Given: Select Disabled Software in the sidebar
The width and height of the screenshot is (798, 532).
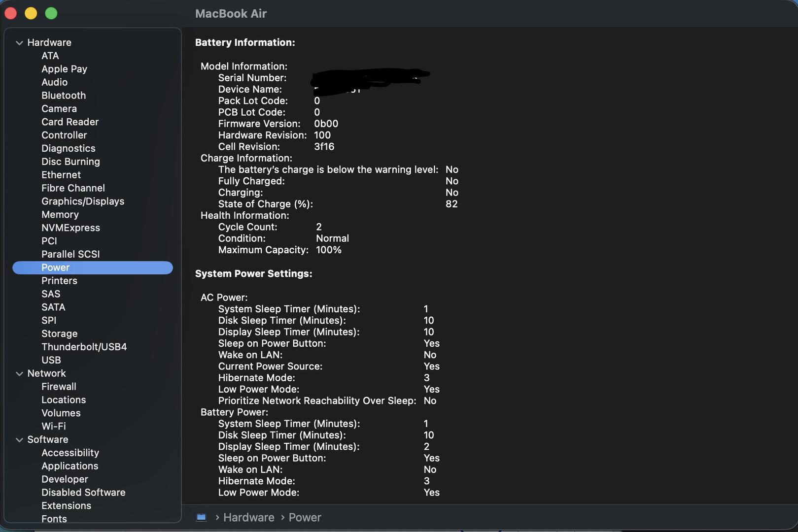Looking at the screenshot, I should pos(83,493).
